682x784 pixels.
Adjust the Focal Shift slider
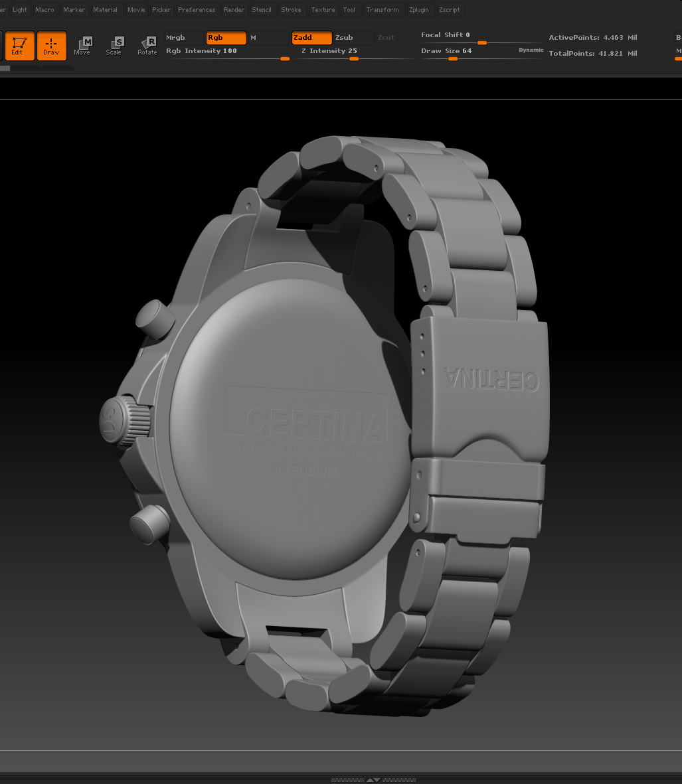pos(481,37)
